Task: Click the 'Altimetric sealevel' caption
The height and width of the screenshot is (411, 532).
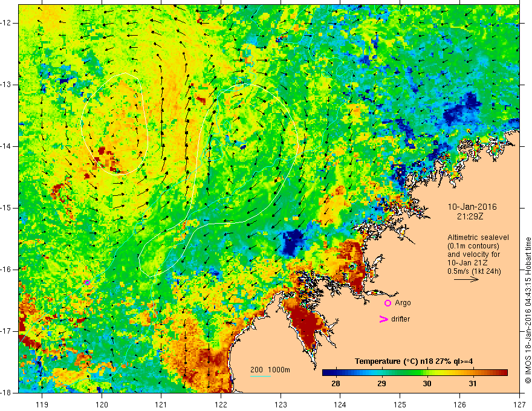Action: tap(478, 238)
